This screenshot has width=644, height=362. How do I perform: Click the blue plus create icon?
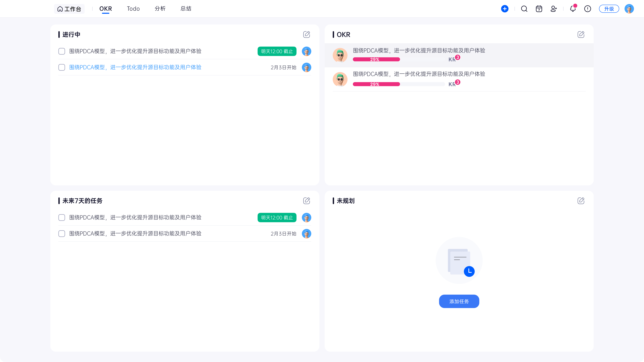(504, 9)
